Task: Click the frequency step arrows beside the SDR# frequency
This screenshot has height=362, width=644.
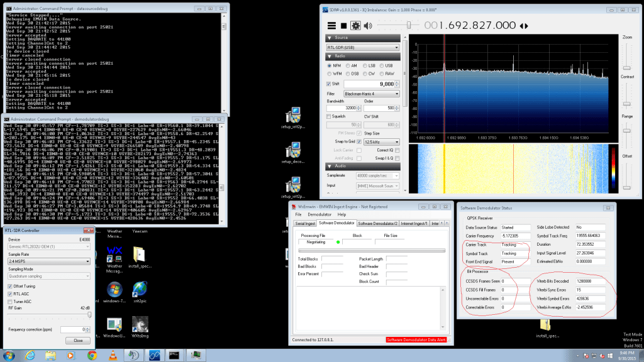Action: [x=524, y=26]
